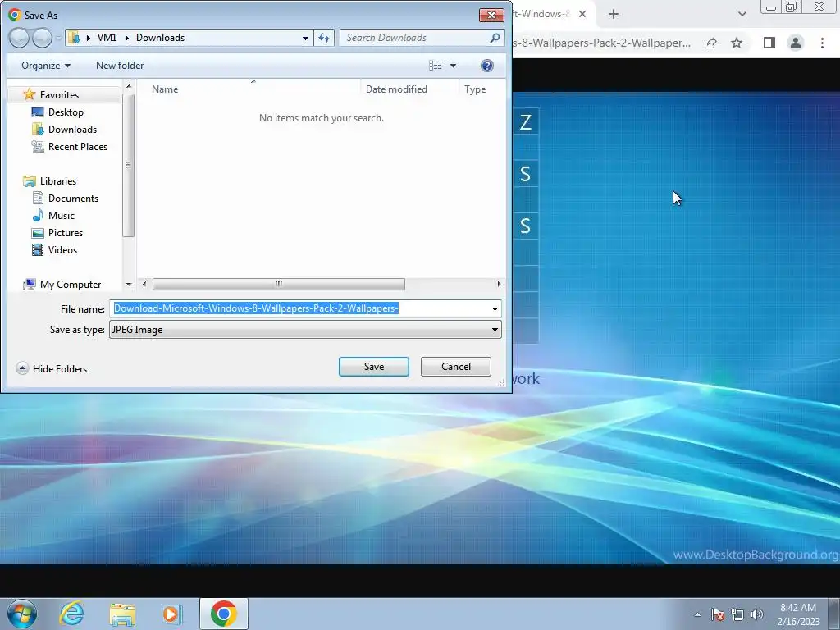The height and width of the screenshot is (630, 840).
Task: Launch Internet Explorer from taskbar
Action: [x=71, y=614]
